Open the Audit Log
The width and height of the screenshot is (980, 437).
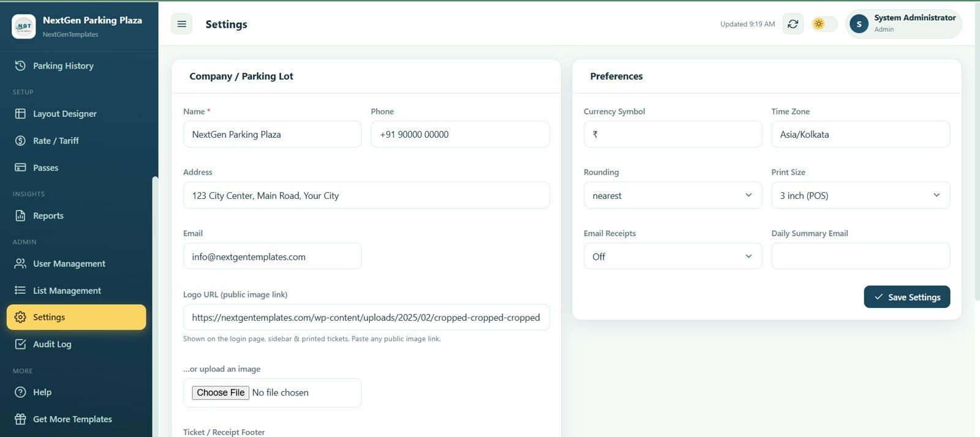pyautogui.click(x=76, y=344)
